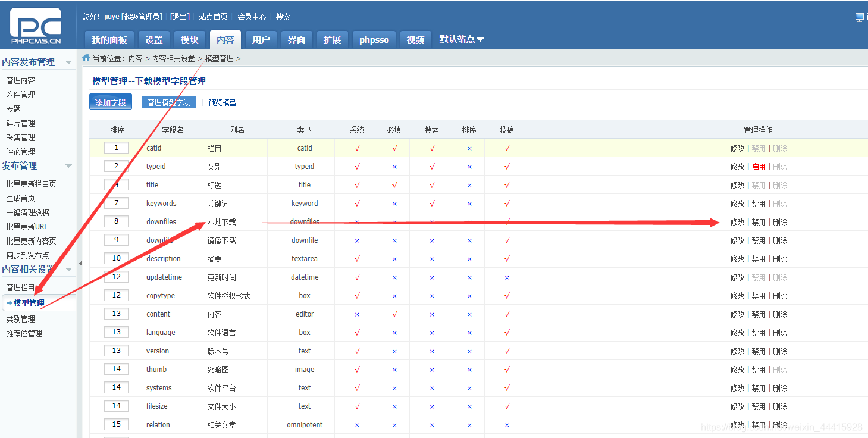Screen dimensions: 868x438
Task: Open 批量更新栏目页 in sidebar
Action: [32, 184]
